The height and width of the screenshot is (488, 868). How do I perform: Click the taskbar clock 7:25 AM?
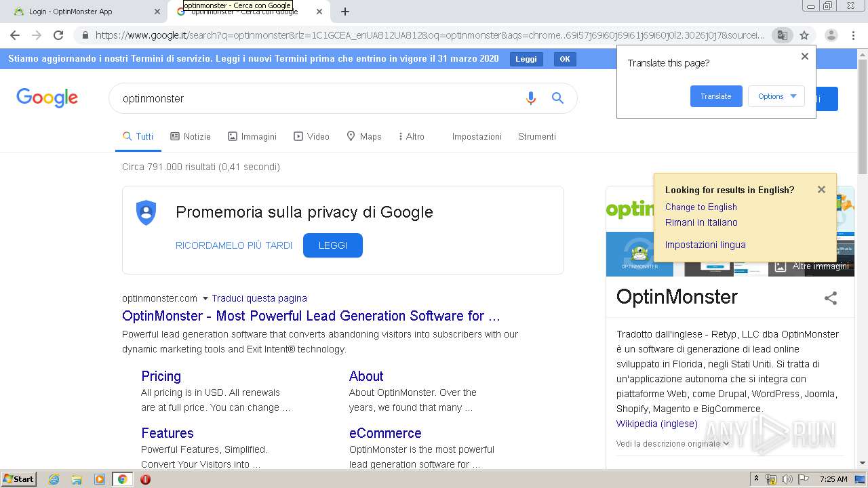pos(833,479)
